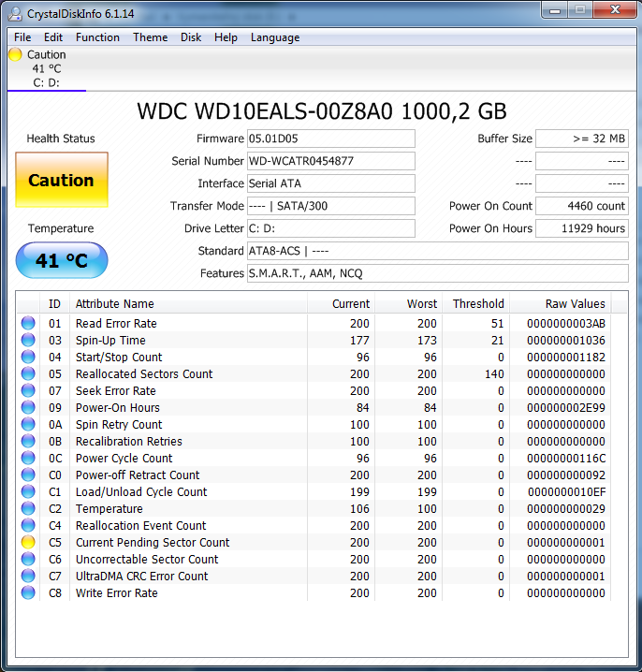This screenshot has width=642, height=672.
Task: Open the File menu
Action: click(x=22, y=37)
